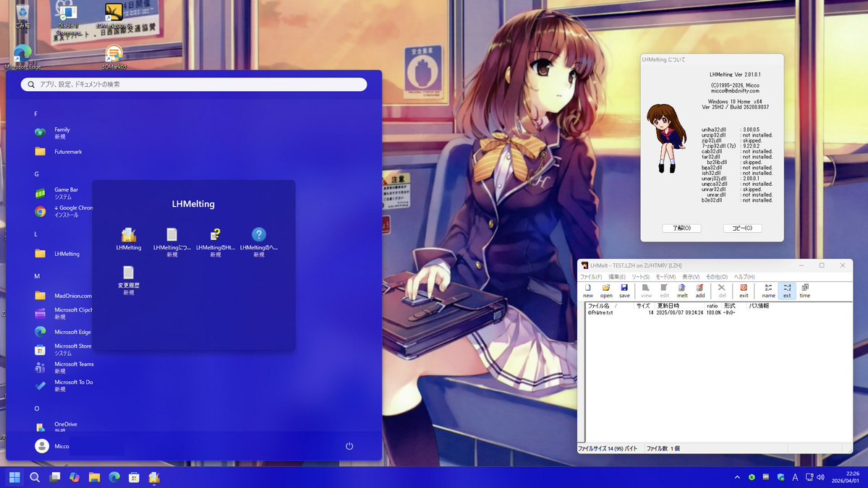Image resolution: width=868 pixels, height=488 pixels.
Task: Show hidden tray icons chevron
Action: pos(737,477)
